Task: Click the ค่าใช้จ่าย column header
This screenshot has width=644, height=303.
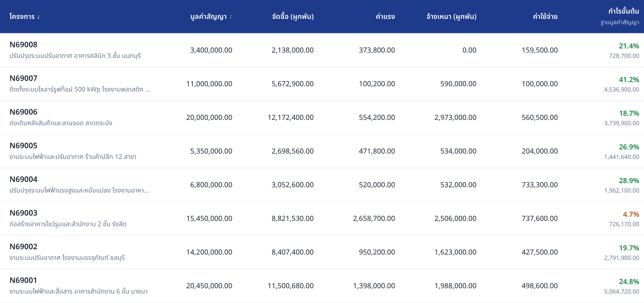Action: 545,17
